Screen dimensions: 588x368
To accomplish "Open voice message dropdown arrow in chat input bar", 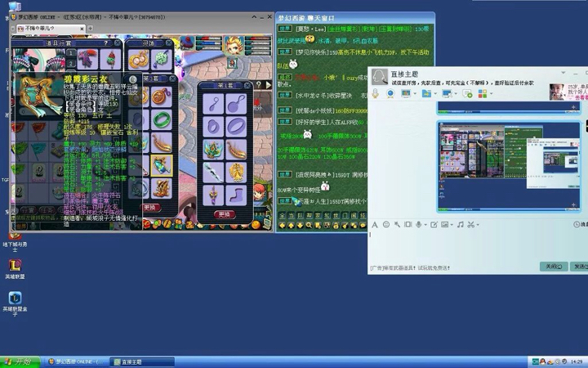I will point(425,225).
